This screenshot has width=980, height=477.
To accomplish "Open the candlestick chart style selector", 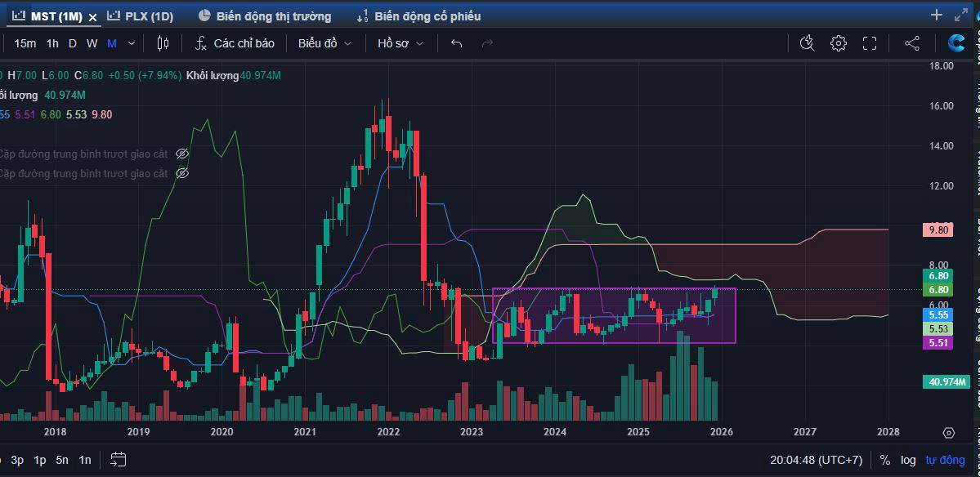I will coord(163,43).
